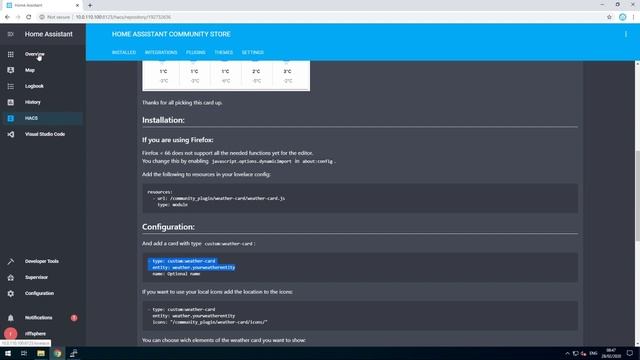Viewport: 640px width, 360px height.
Task: Open a new browser tab
Action: [90, 5]
